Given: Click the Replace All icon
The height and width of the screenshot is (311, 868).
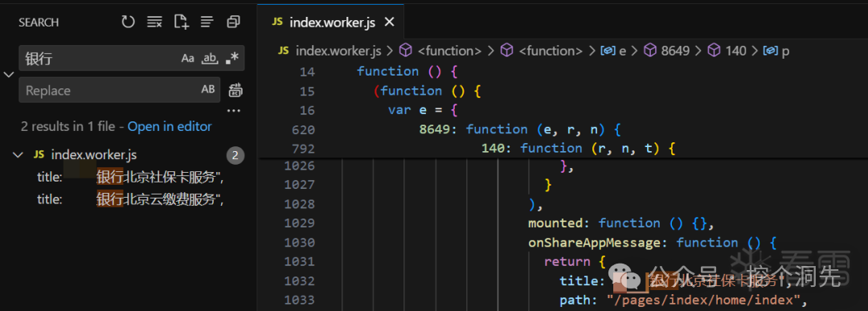Looking at the screenshot, I should click(x=235, y=90).
